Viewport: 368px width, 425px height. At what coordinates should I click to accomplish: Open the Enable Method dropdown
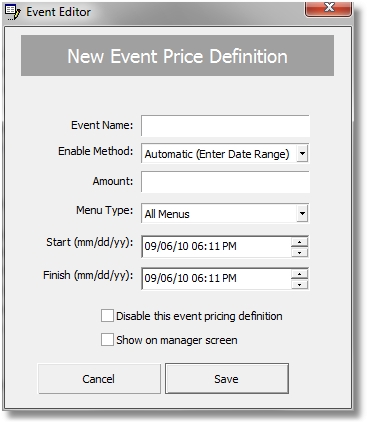tap(302, 154)
